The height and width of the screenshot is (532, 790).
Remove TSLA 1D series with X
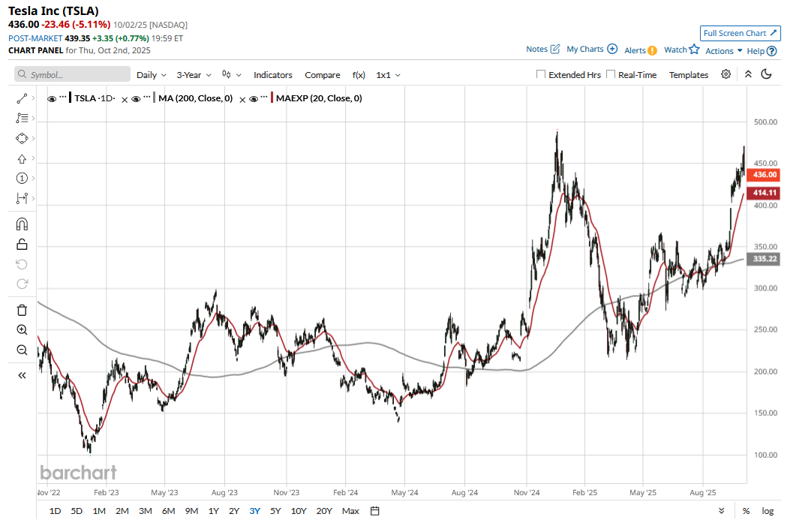coord(125,100)
